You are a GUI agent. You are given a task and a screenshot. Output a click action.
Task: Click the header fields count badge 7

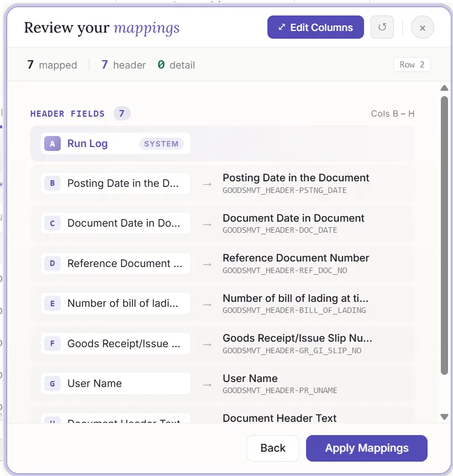[x=122, y=113]
